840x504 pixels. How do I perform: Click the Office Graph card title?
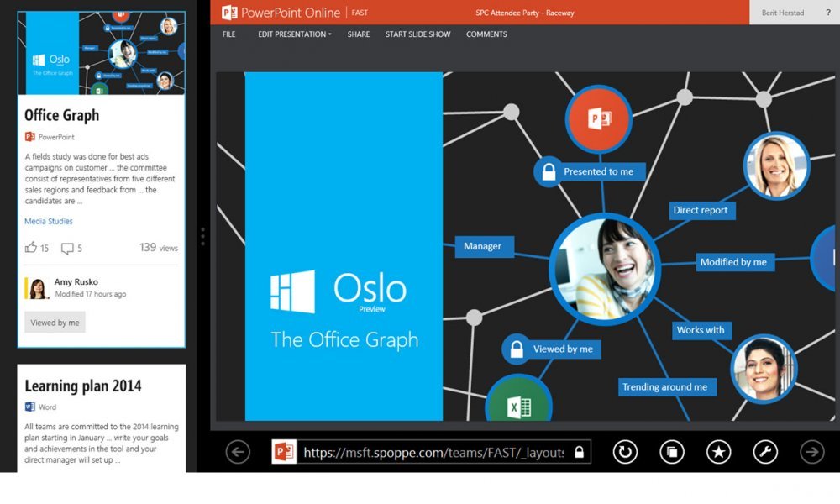tap(61, 115)
